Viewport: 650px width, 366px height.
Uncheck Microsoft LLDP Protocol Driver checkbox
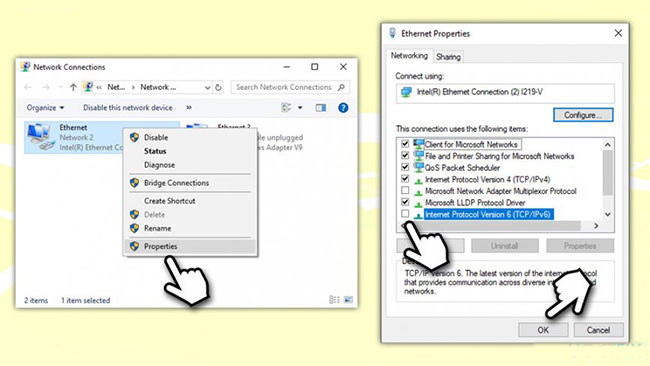click(x=405, y=202)
